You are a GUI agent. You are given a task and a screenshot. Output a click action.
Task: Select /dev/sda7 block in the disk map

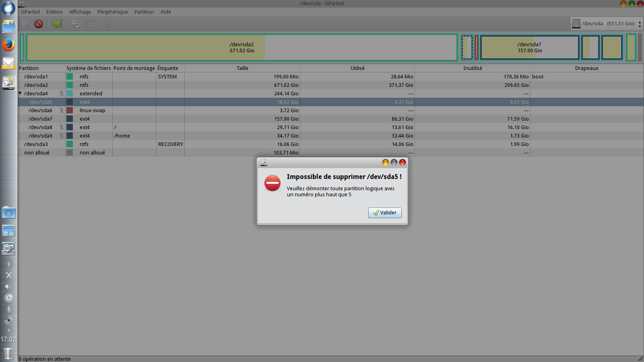coord(530,47)
